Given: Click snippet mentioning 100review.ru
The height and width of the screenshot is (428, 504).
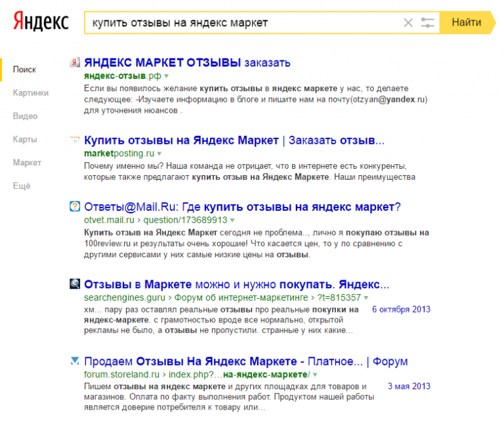Looking at the screenshot, I should click(257, 244).
